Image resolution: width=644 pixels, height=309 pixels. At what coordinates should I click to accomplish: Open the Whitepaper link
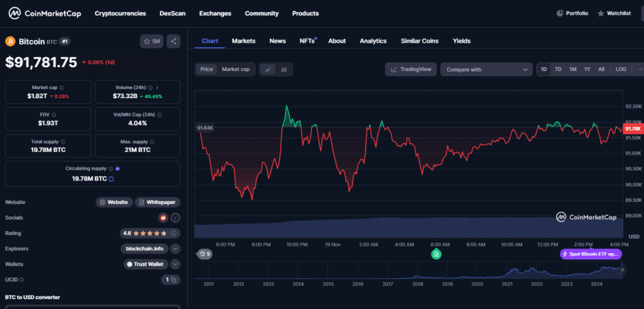click(x=158, y=202)
